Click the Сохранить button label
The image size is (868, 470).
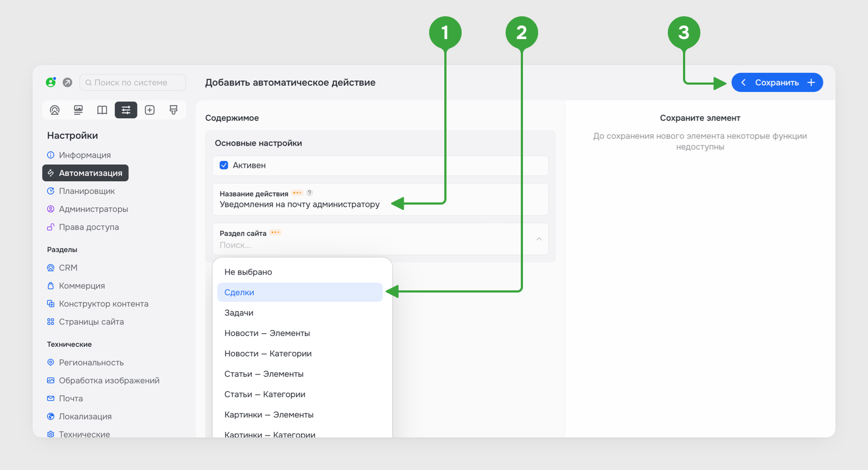pos(777,82)
